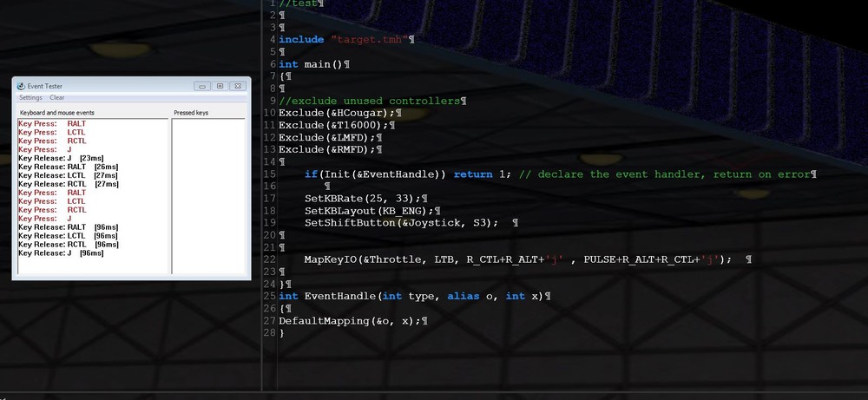Click line number 15 in the editor gutter
The height and width of the screenshot is (400, 868).
click(270, 174)
